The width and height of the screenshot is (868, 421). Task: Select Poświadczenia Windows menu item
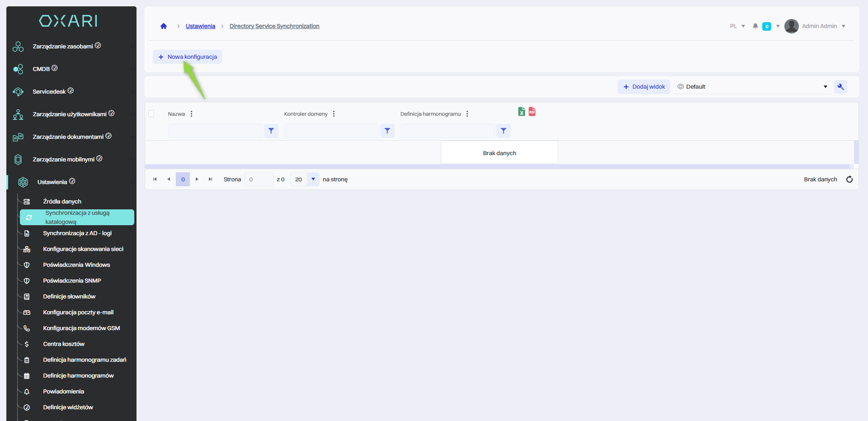tap(76, 265)
